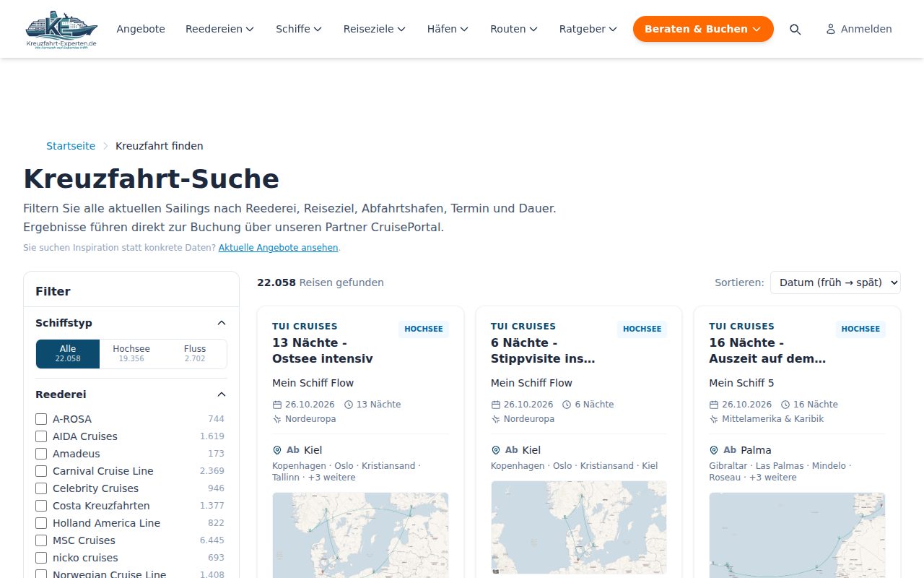Click Palma route map thumbnail
This screenshot has height=578, width=924.
coord(797,535)
